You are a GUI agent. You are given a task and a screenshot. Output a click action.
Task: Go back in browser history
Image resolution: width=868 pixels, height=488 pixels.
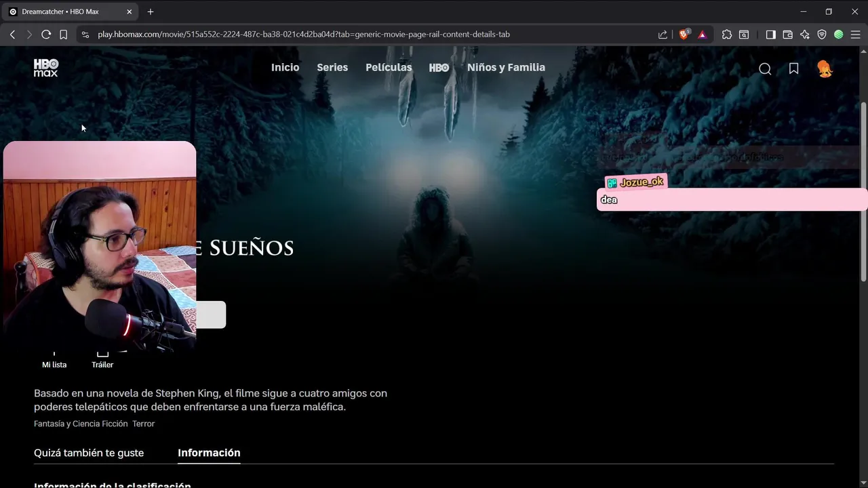click(12, 35)
